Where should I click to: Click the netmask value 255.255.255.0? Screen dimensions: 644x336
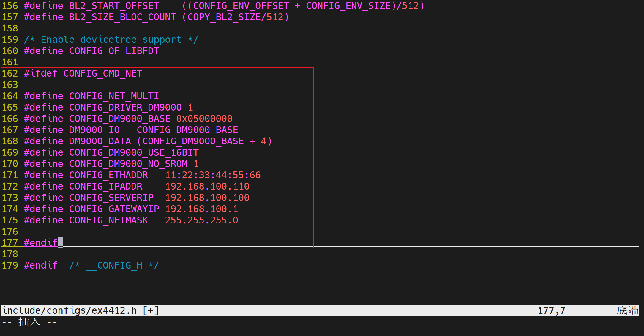click(x=201, y=220)
